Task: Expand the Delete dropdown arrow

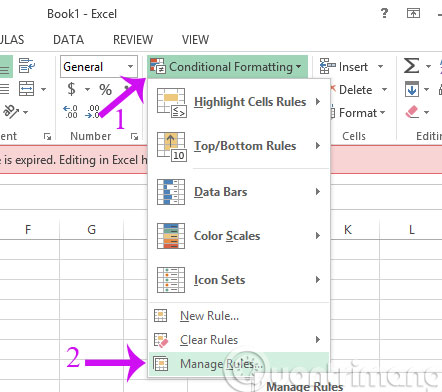Action: (x=384, y=90)
